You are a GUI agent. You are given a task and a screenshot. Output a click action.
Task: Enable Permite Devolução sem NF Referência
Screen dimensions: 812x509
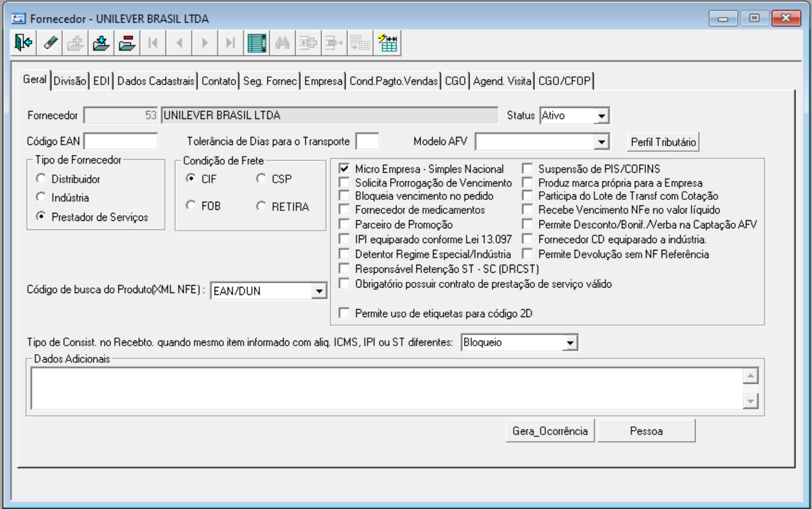(528, 254)
